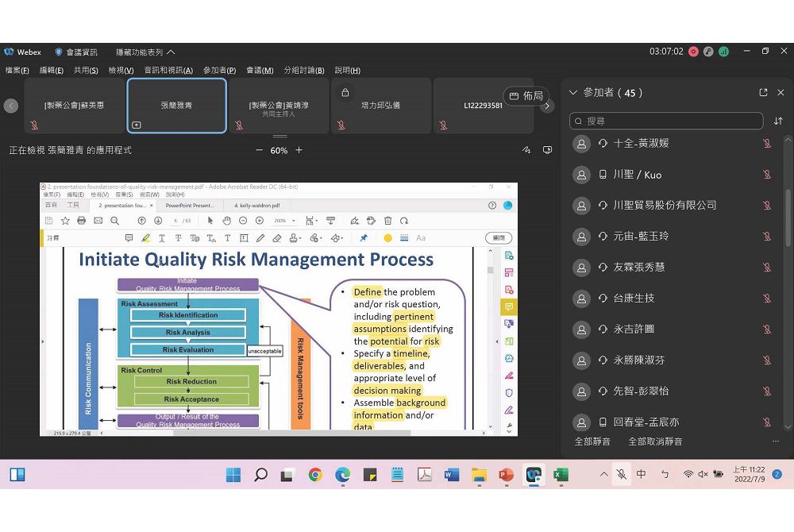Click the sort participants icon
The width and height of the screenshot is (794, 532).
pos(778,121)
